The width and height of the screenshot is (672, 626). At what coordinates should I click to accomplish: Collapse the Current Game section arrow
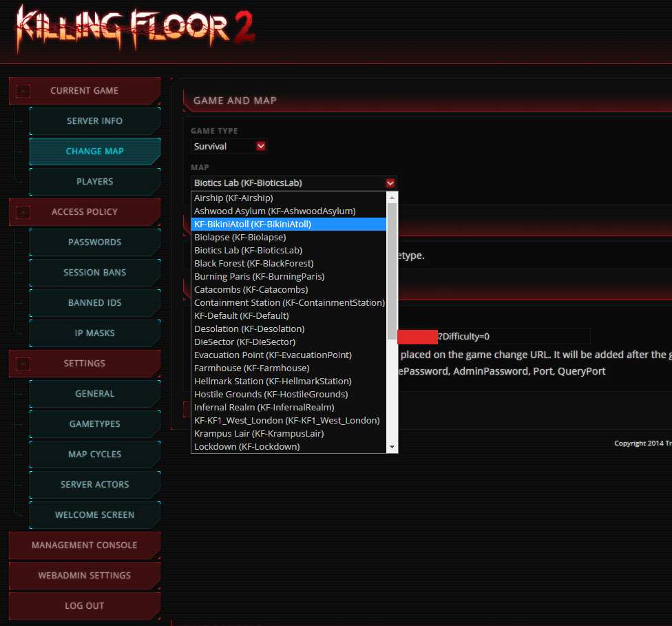23,91
